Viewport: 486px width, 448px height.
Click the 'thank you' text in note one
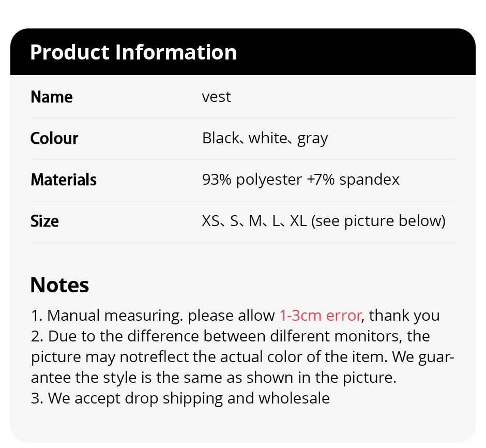[x=404, y=316]
